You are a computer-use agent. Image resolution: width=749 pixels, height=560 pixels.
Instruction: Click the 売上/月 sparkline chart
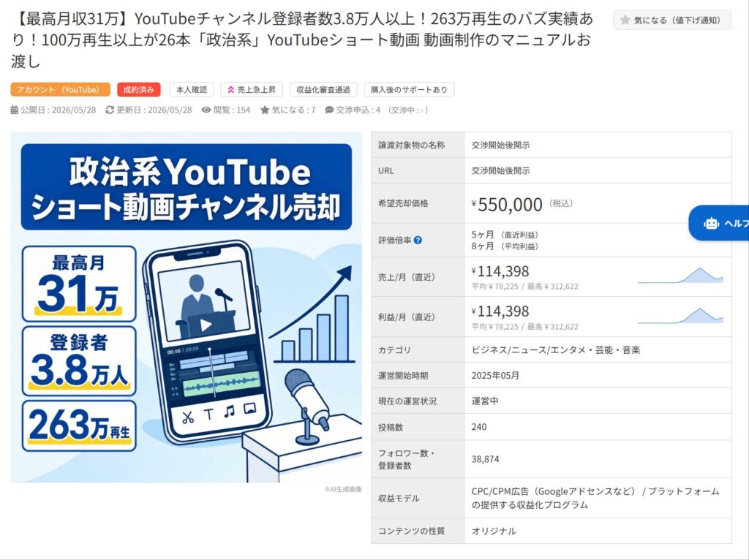click(680, 276)
